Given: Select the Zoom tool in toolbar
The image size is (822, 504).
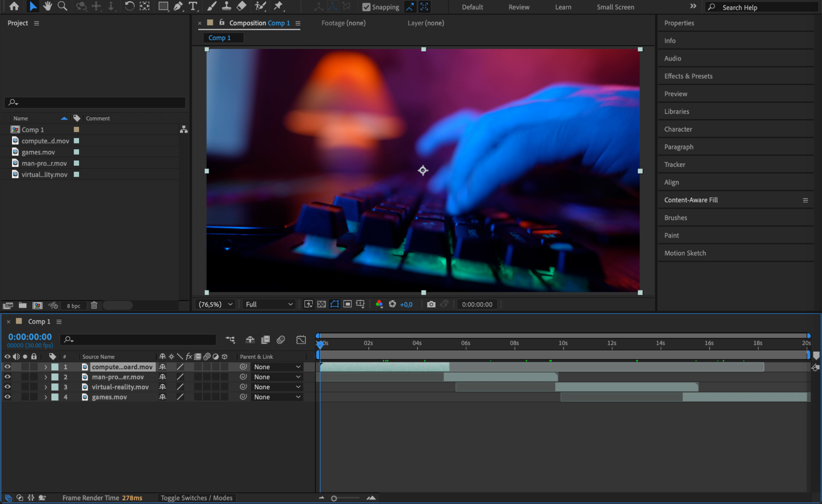Looking at the screenshot, I should pos(63,6).
